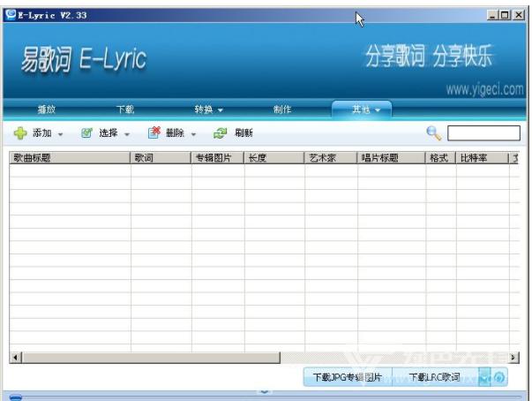Sort by 歌曲标题 column header
Image resolution: width=532 pixels, height=401 pixels.
click(x=70, y=158)
